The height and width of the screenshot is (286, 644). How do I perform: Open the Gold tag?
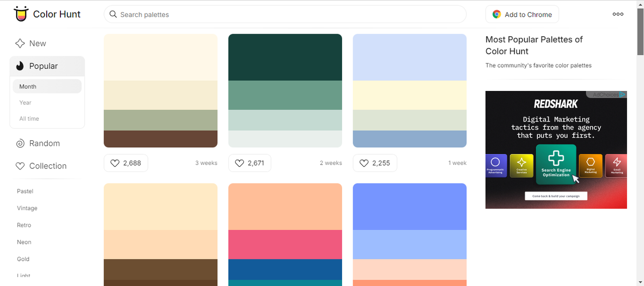click(23, 259)
